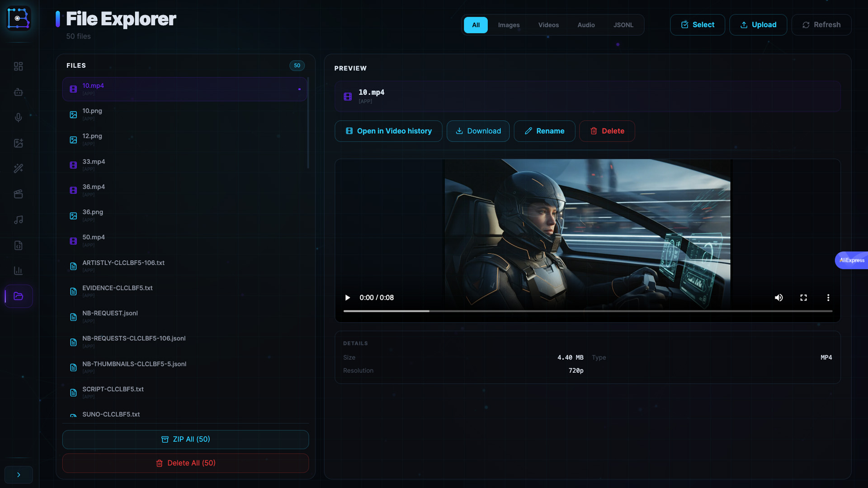Rename the 10.mp4 file

pos(544,131)
